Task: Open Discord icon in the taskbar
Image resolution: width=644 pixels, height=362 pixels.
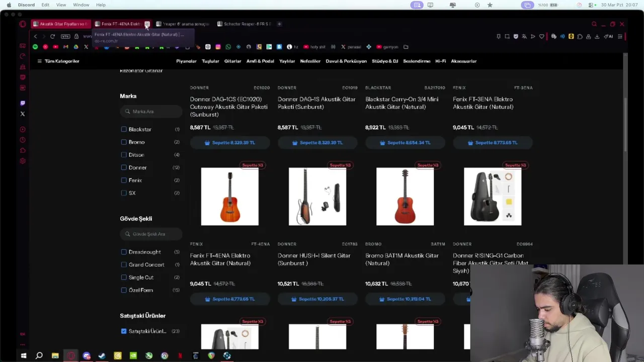Action: tap(86, 356)
